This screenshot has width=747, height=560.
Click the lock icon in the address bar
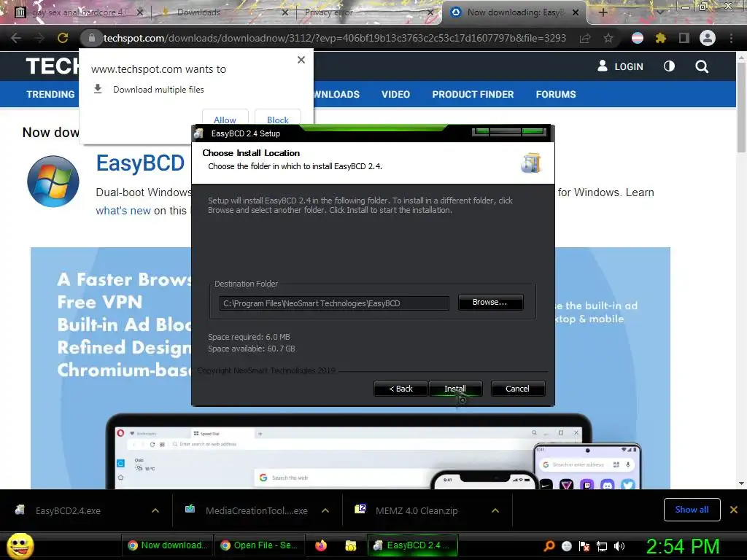(x=91, y=38)
